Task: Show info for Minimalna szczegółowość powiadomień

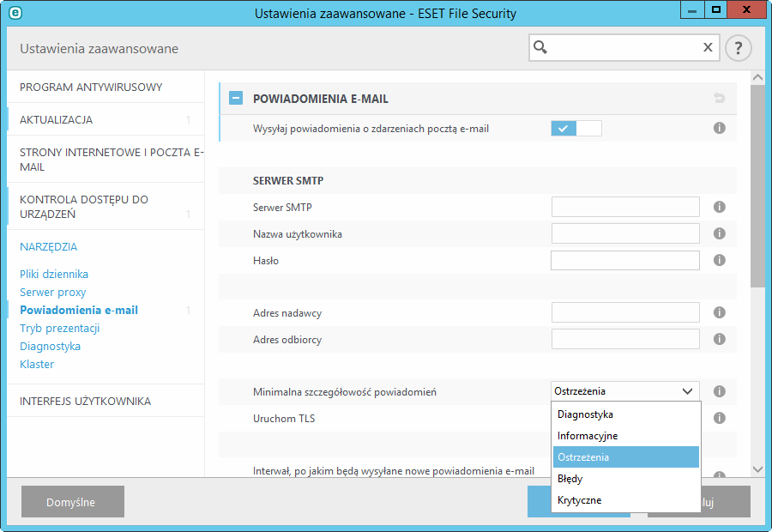Action: tap(720, 391)
